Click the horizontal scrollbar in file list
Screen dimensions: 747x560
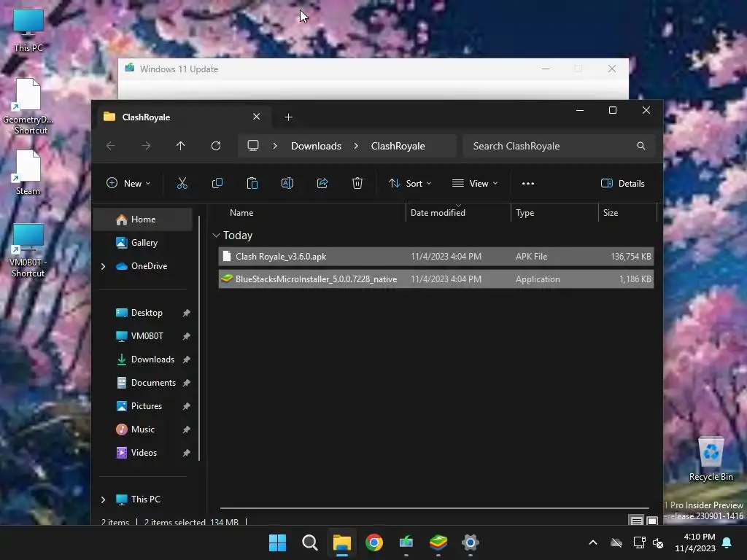[434, 508]
